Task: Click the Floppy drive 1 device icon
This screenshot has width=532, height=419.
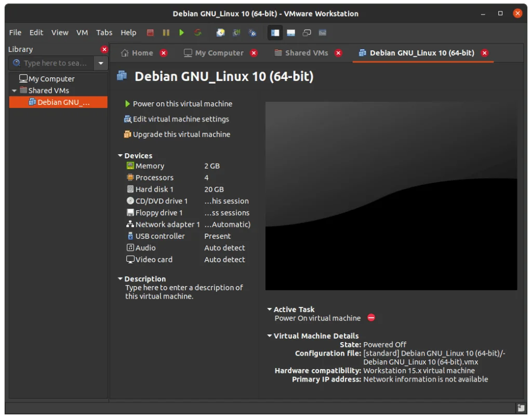Action: (x=130, y=212)
